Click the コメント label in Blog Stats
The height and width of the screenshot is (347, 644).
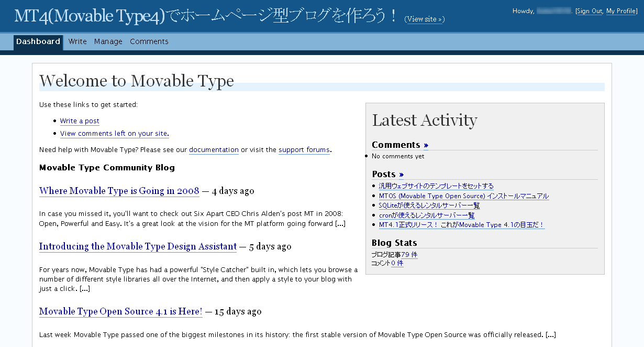(x=381, y=264)
